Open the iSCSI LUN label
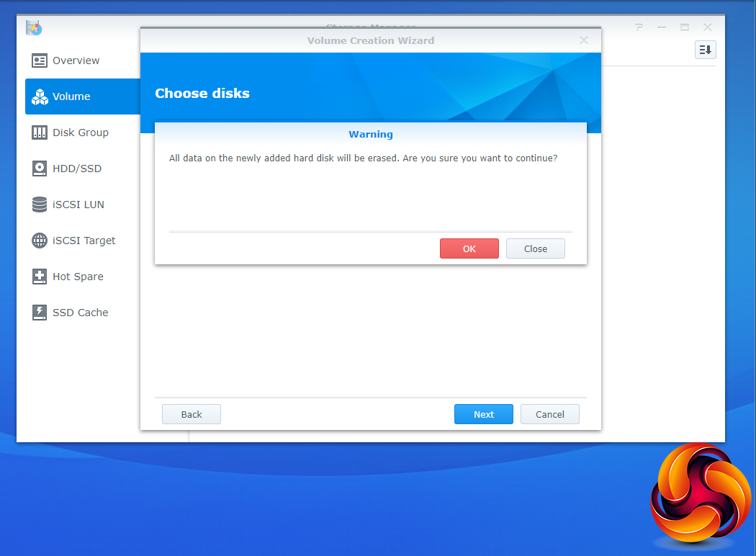The width and height of the screenshot is (756, 556). pyautogui.click(x=78, y=205)
